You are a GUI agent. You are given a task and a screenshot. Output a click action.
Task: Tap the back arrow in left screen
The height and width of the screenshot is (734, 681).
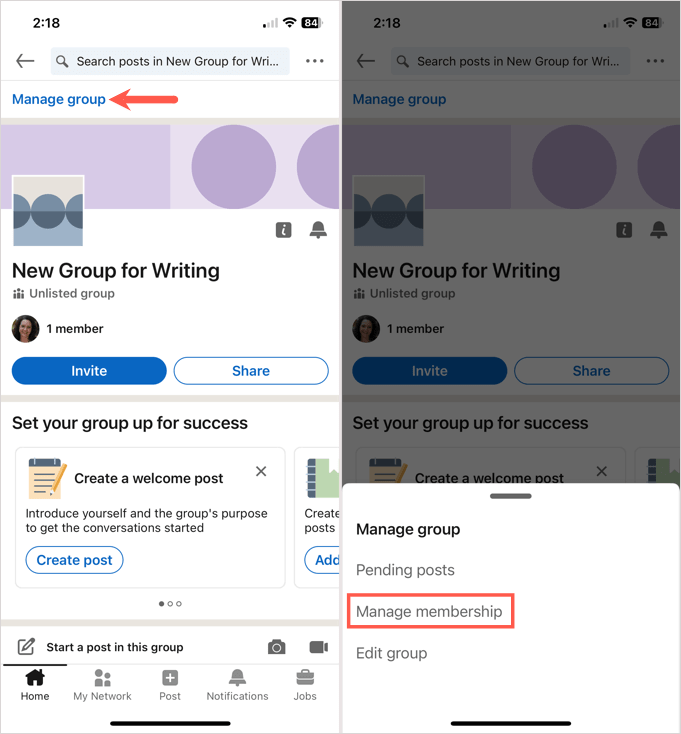point(25,61)
